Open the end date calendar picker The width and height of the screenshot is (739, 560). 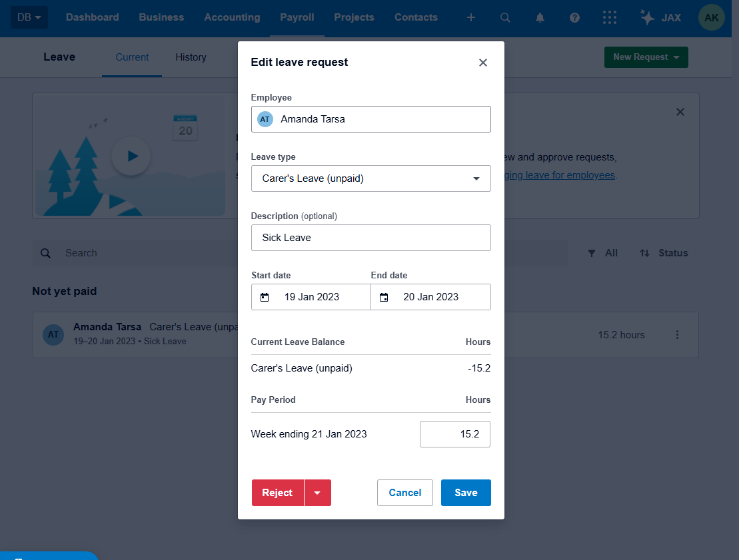(384, 298)
